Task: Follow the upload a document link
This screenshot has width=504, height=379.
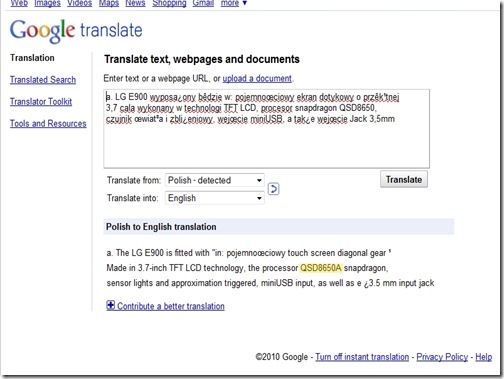Action: [x=257, y=78]
